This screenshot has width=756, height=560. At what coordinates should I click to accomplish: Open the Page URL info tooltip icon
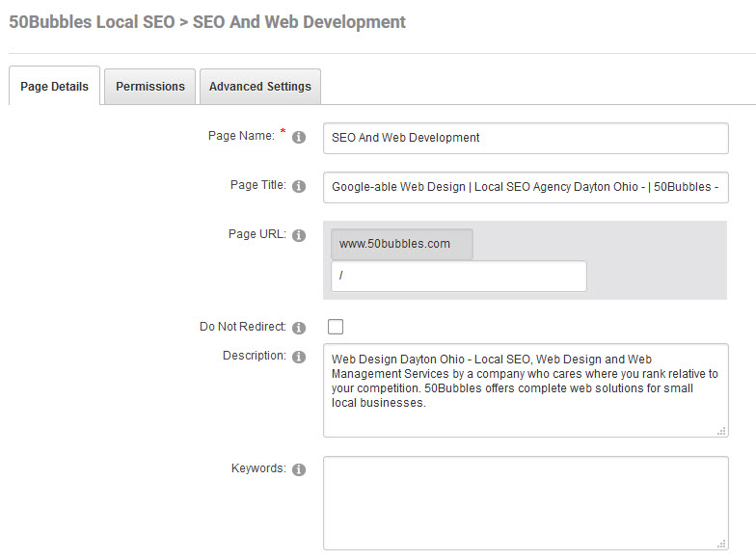click(x=299, y=236)
